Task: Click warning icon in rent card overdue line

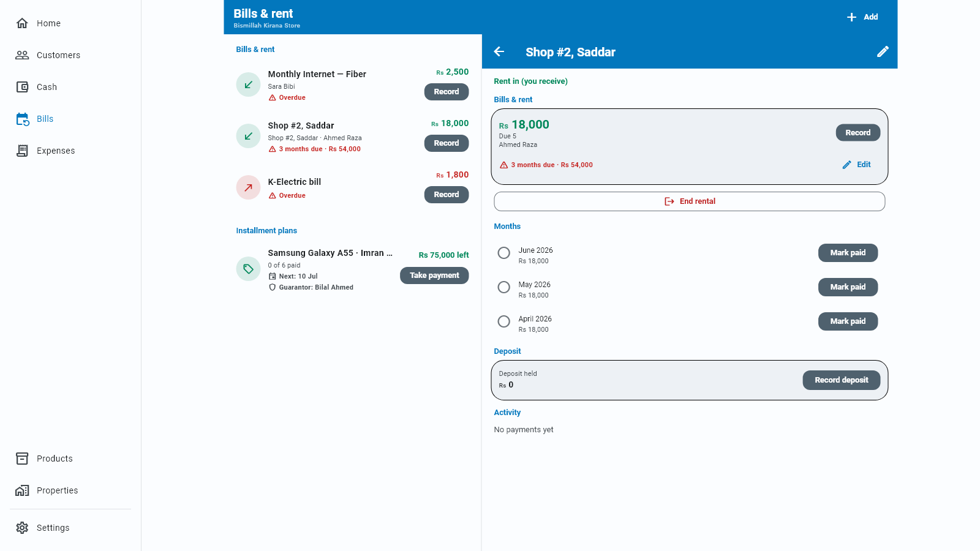Action: pyautogui.click(x=504, y=165)
